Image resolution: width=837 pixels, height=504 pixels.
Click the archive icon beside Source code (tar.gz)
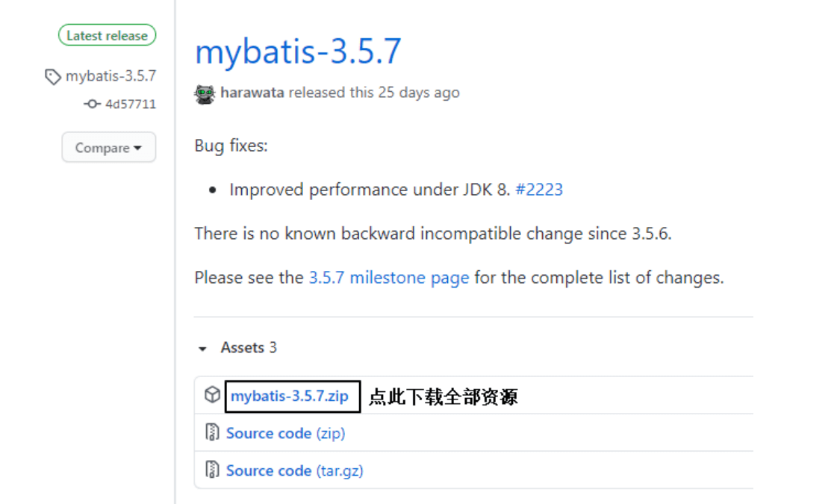pos(212,470)
